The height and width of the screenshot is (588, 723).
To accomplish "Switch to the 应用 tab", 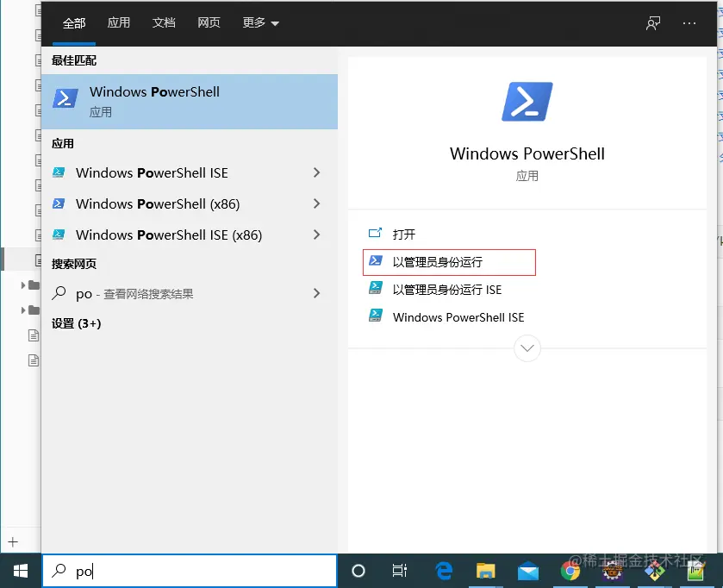I will click(119, 22).
